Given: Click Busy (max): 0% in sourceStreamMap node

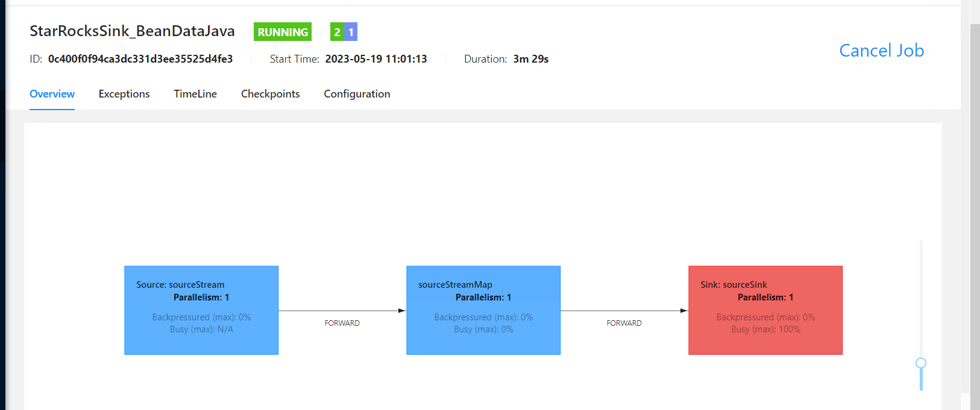Looking at the screenshot, I should click(x=483, y=329).
